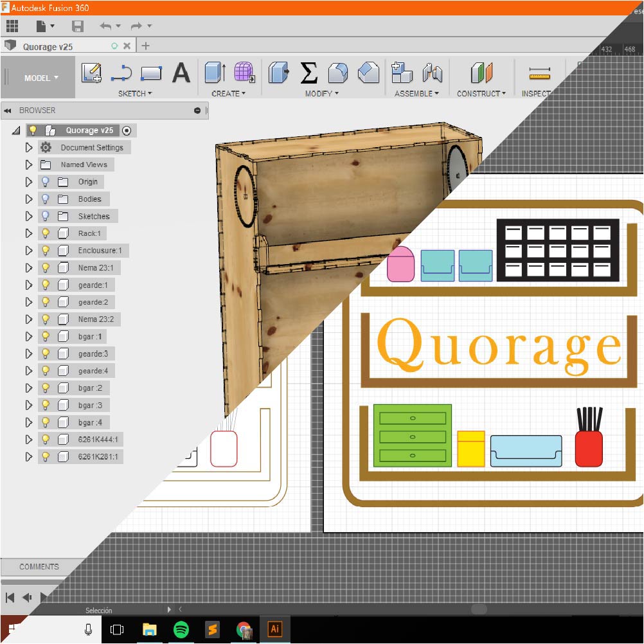Toggle visibility of Origin folder

pos(46,181)
